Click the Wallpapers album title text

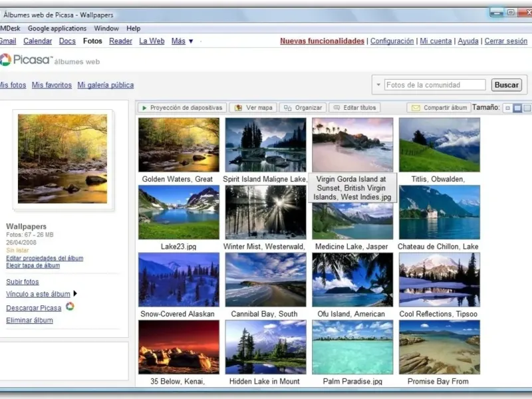[26, 226]
